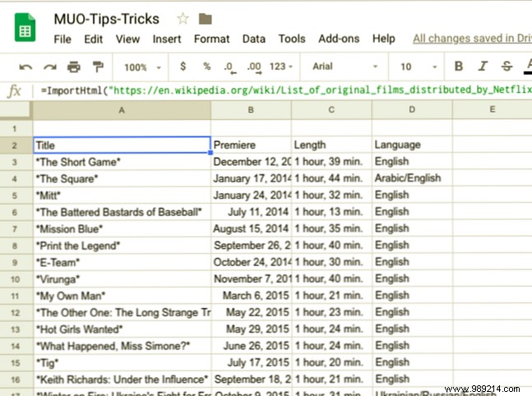Select column E header
Screen dimensions: 532x396
coord(493,110)
